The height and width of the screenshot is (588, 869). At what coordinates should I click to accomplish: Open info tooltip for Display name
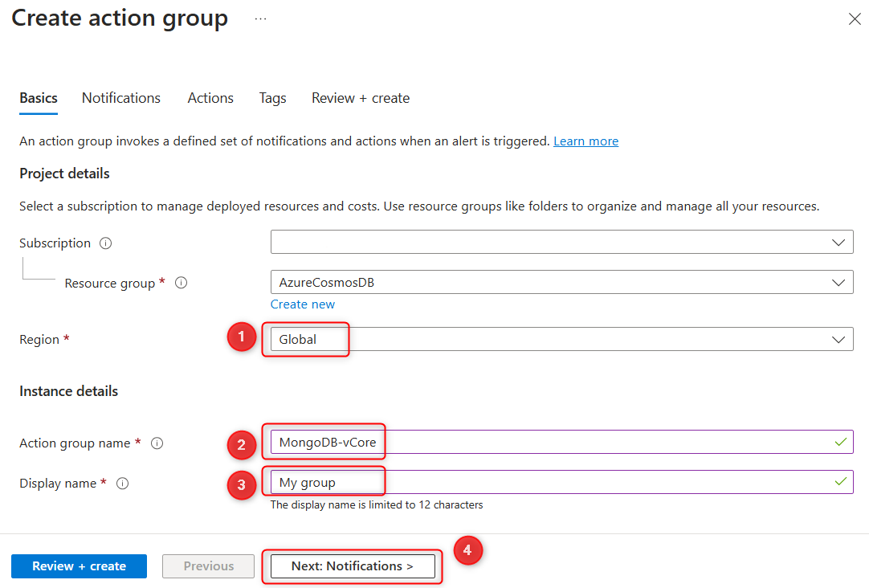pos(121,483)
